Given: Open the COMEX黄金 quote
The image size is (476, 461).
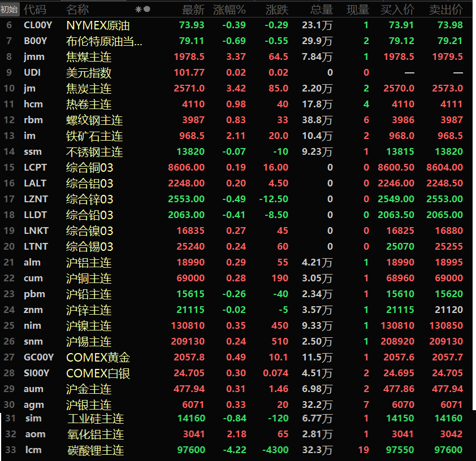Looking at the screenshot, I should point(98,358).
